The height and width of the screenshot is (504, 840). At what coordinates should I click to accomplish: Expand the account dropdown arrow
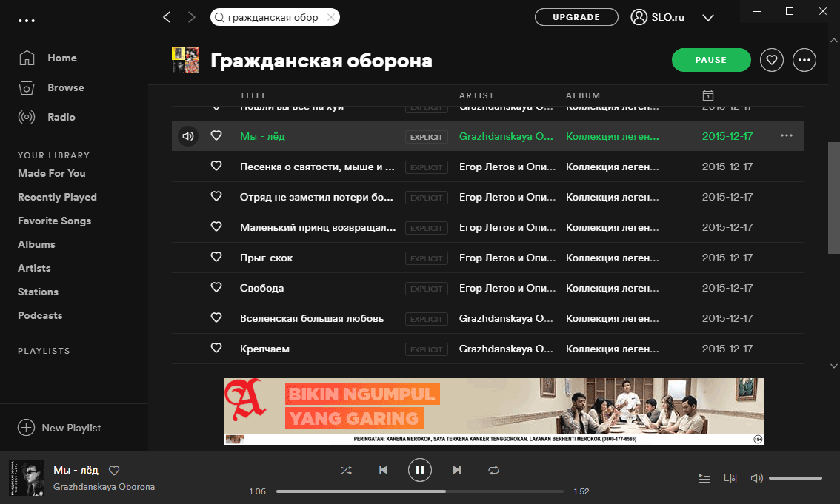pyautogui.click(x=708, y=18)
